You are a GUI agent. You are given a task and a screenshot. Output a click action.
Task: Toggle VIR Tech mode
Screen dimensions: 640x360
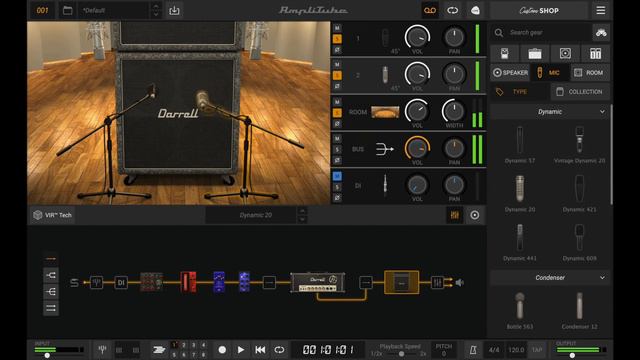(52, 215)
